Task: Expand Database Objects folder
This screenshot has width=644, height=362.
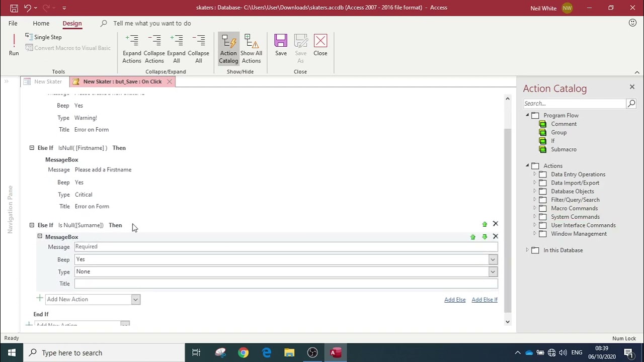Action: (535, 192)
